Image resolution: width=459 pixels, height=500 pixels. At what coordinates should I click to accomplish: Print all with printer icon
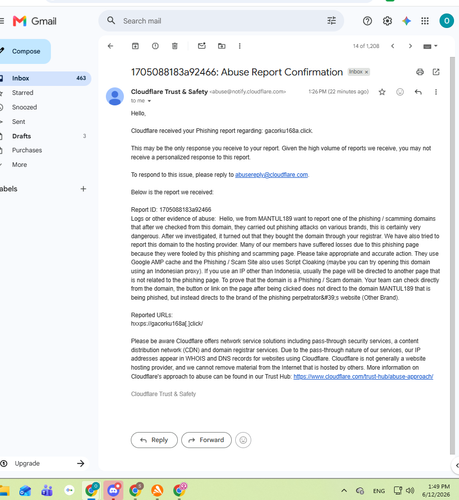point(420,72)
